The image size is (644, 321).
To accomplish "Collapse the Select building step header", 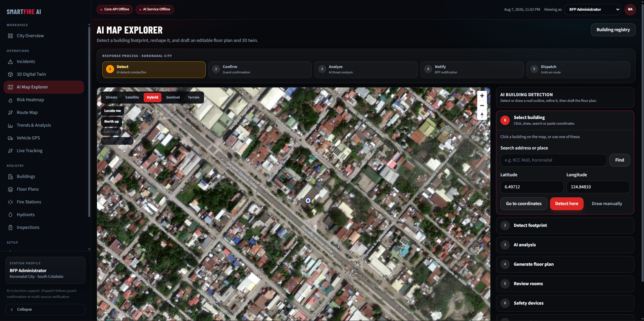I will coord(565,120).
